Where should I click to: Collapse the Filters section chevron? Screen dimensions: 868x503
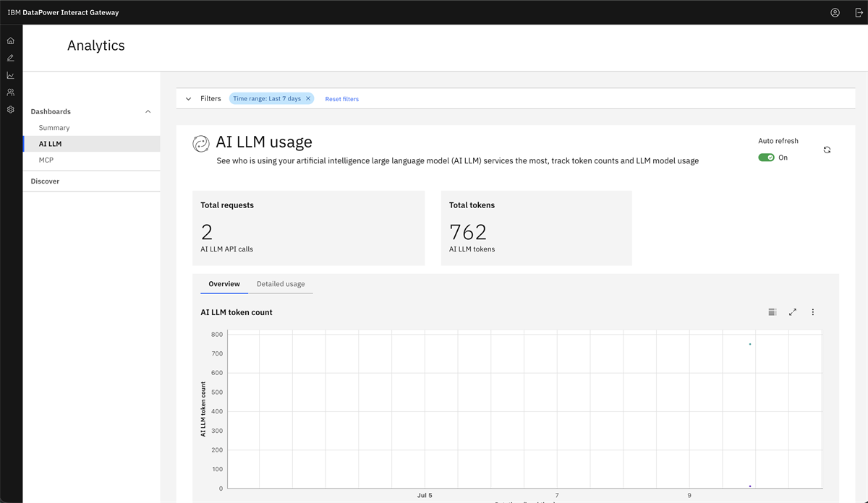188,98
